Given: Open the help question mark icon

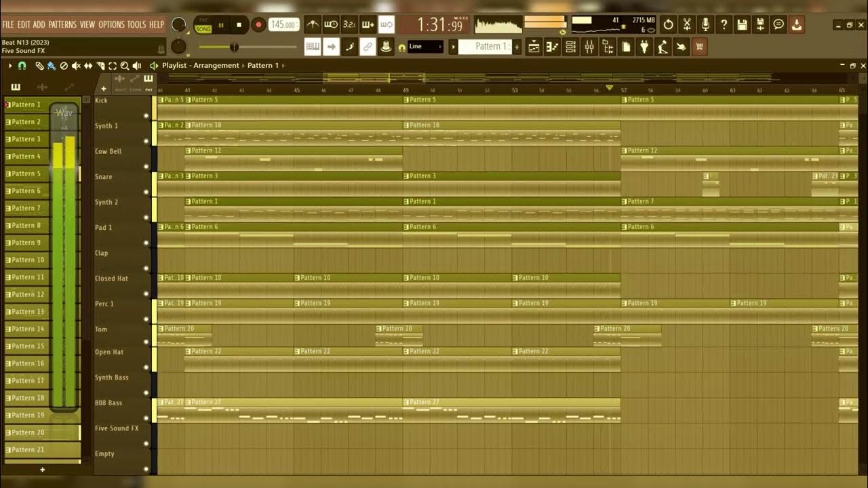Looking at the screenshot, I should [x=724, y=25].
